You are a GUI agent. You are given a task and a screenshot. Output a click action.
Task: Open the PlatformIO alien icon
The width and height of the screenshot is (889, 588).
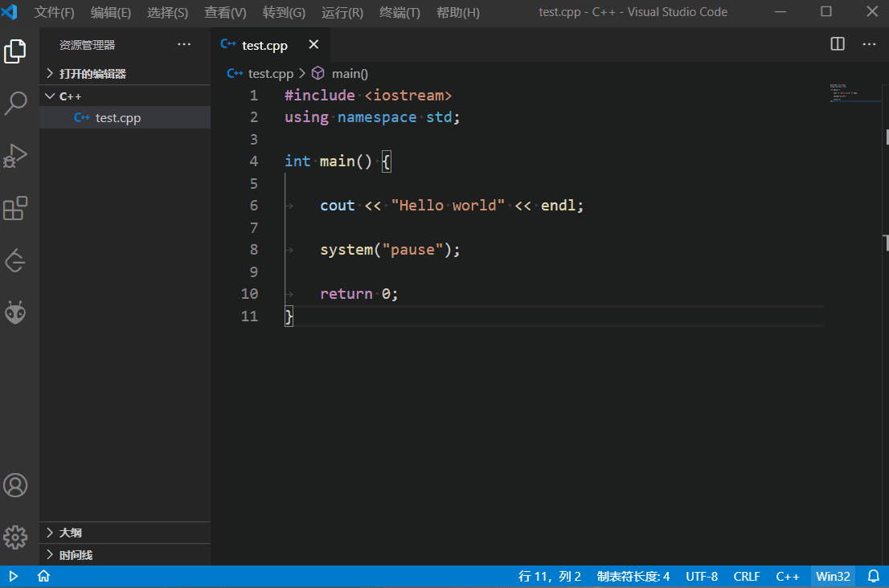[15, 312]
